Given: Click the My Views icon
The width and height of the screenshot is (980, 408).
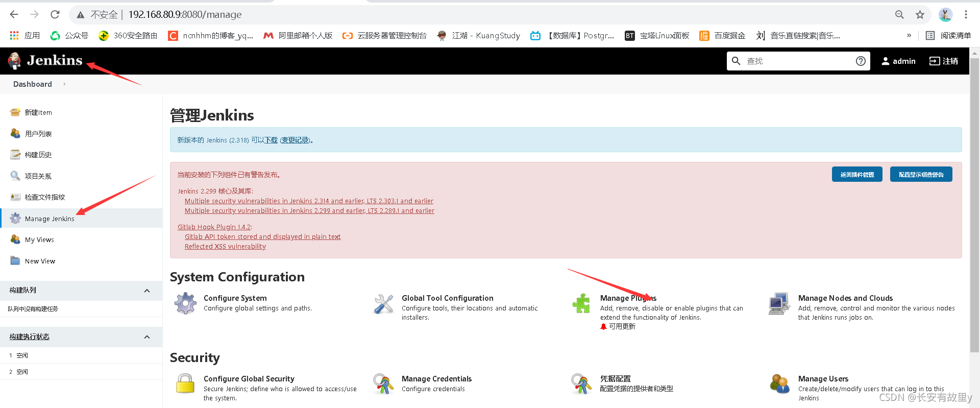Looking at the screenshot, I should click(15, 239).
